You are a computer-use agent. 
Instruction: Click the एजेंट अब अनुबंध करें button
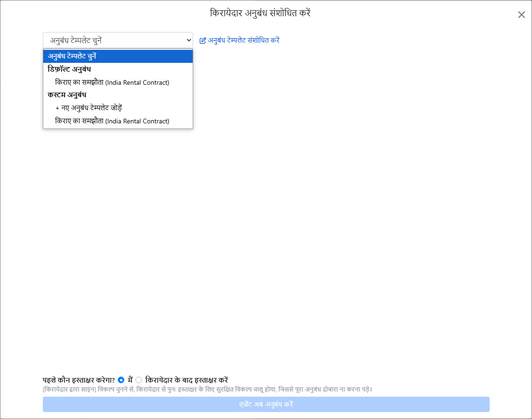point(266,405)
